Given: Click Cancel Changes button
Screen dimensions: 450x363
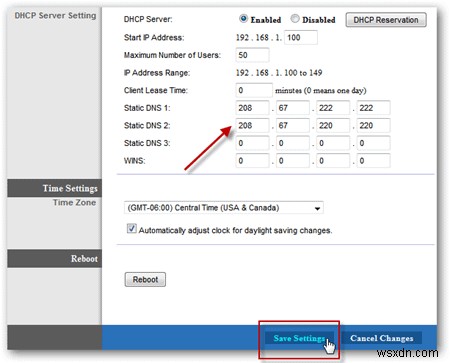Looking at the screenshot, I should click(382, 338).
